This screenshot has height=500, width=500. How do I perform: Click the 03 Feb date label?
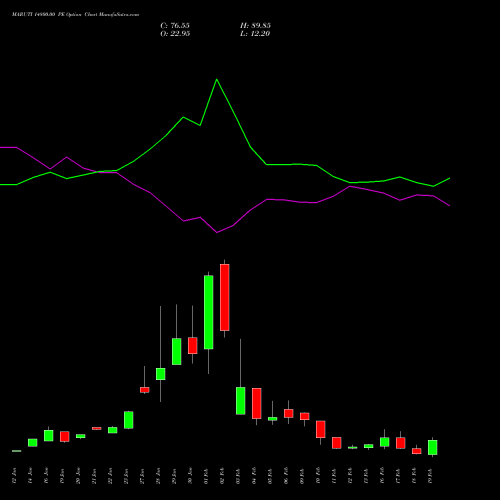238,476
